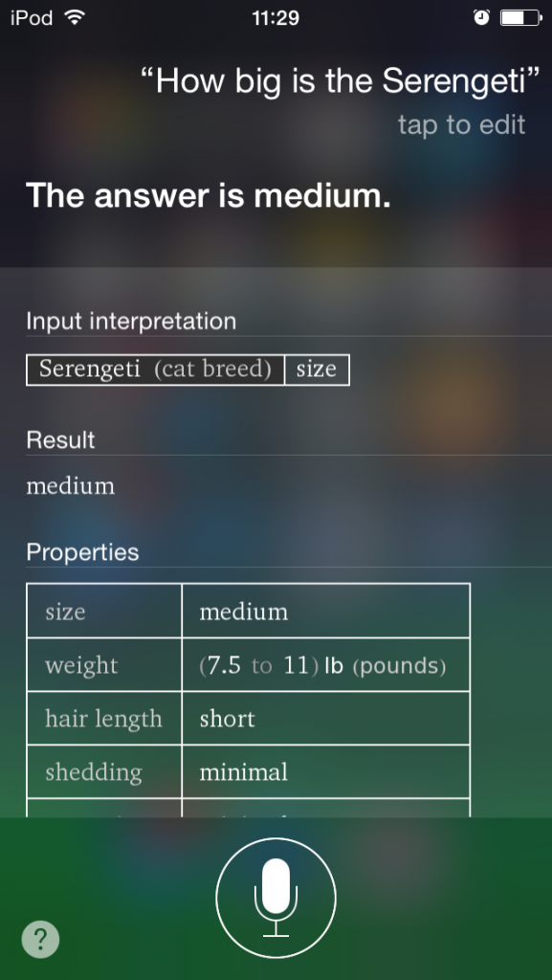Tap the 'size' cell in input interpretation
Image resolution: width=552 pixels, height=980 pixels.
tap(318, 368)
